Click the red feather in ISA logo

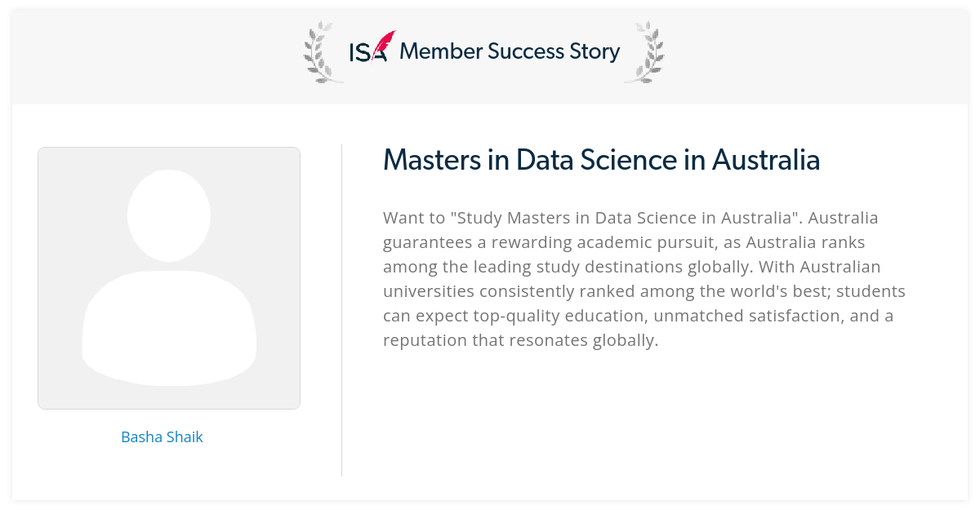[385, 45]
